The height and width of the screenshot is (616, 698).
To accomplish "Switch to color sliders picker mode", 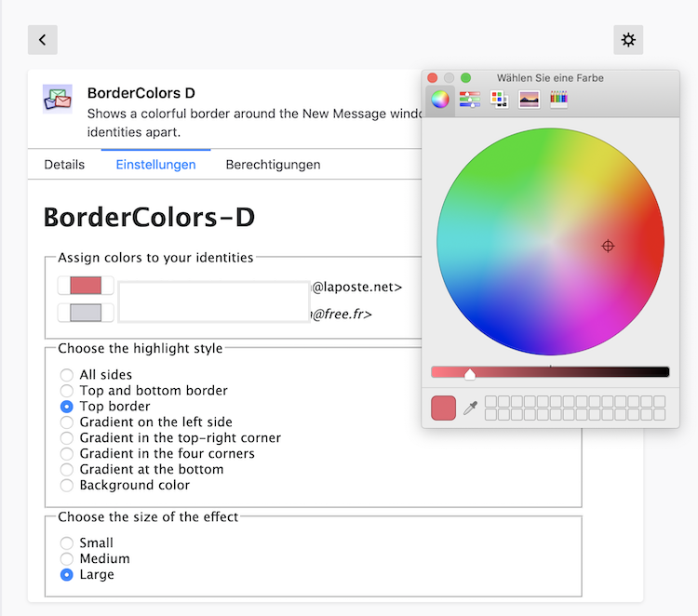I will click(470, 100).
